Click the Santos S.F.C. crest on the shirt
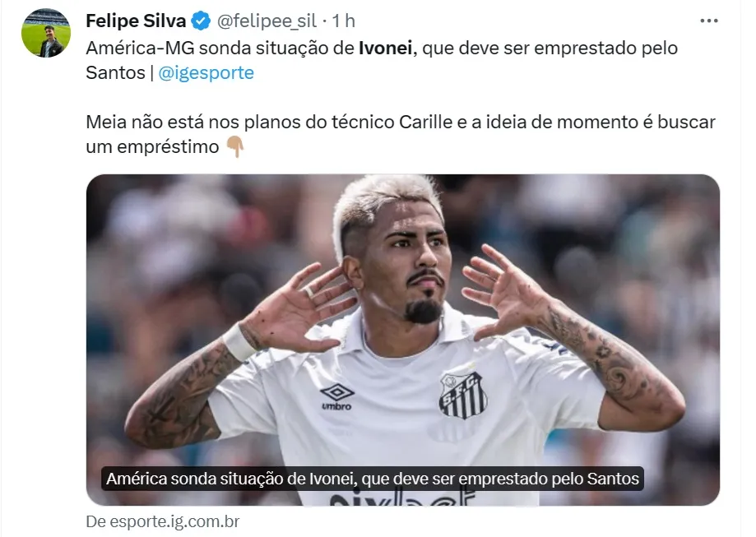The height and width of the screenshot is (537, 756). coord(463,395)
